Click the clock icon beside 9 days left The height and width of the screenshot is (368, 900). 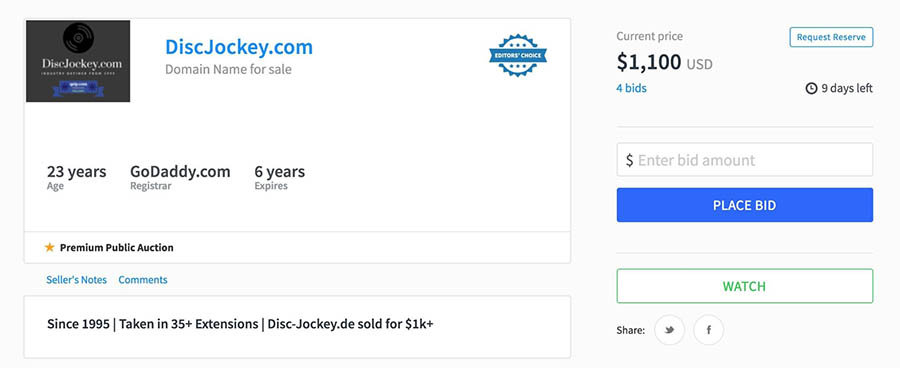[811, 88]
